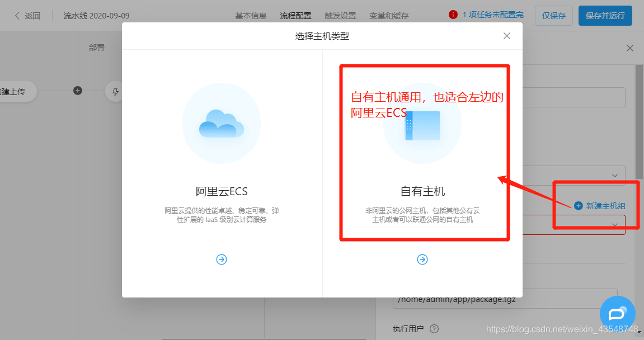
Task: Switch to the 流程配置 tab
Action: pyautogui.click(x=296, y=16)
